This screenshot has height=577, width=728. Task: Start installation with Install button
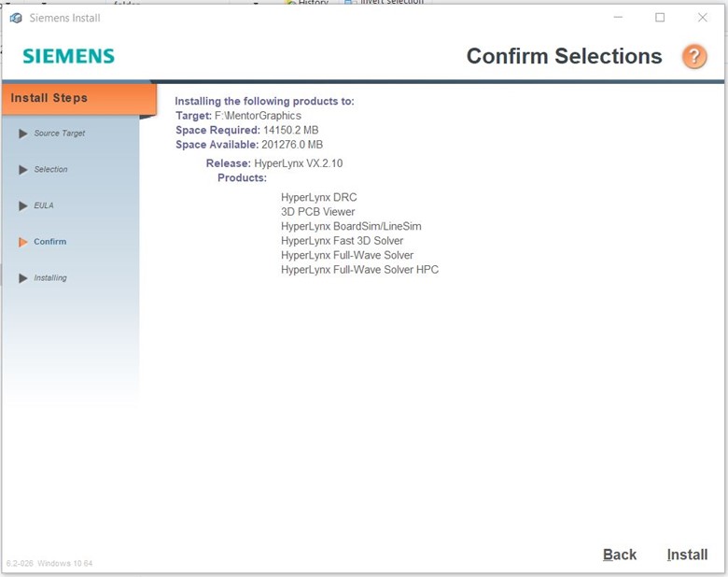[687, 555]
